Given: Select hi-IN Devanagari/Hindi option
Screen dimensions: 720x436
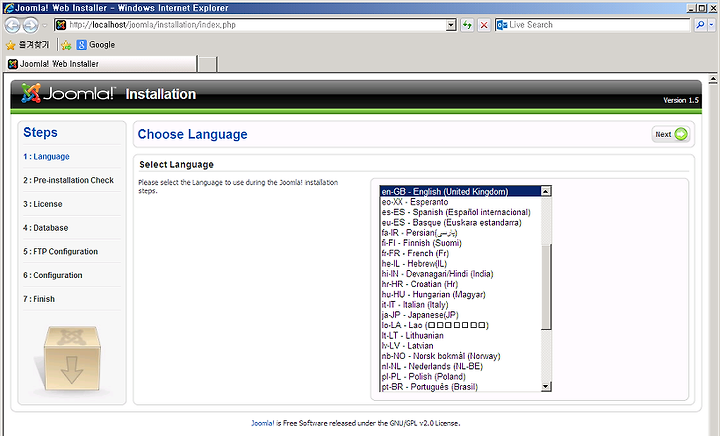Looking at the screenshot, I should pos(461,274).
